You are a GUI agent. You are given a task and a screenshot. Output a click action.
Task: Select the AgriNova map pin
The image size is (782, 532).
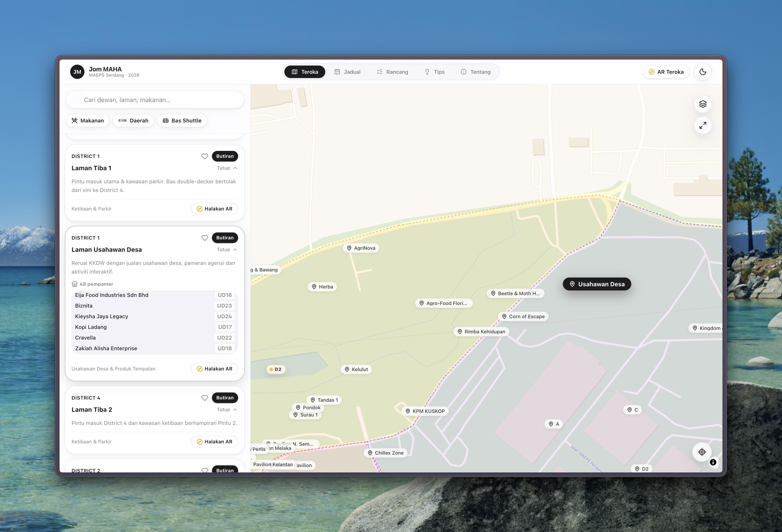361,248
